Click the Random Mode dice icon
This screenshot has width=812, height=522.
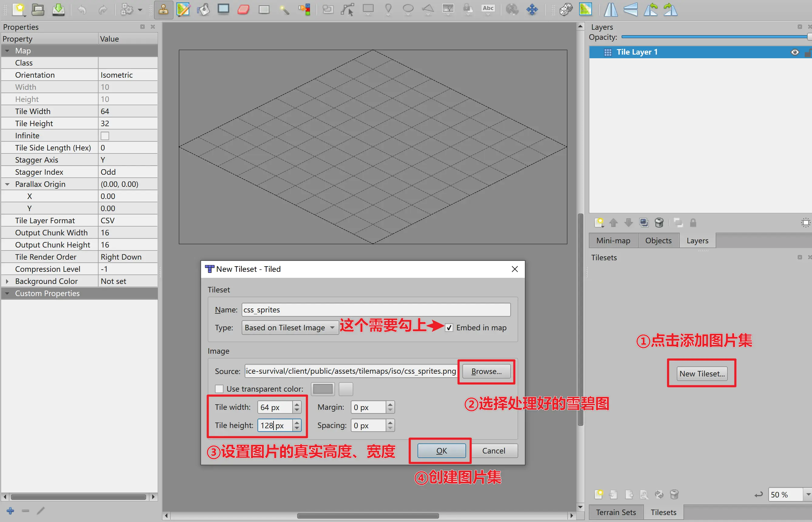pyautogui.click(x=565, y=9)
